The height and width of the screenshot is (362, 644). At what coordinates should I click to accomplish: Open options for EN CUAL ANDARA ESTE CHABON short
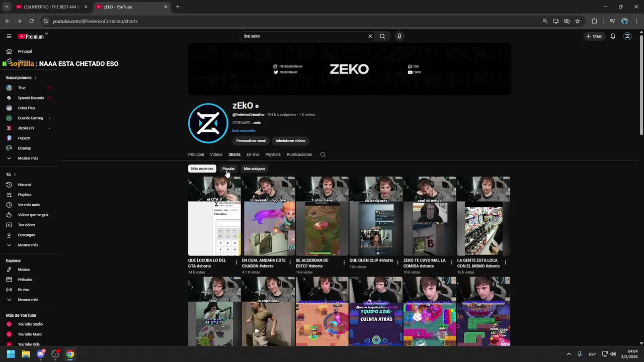click(x=290, y=262)
